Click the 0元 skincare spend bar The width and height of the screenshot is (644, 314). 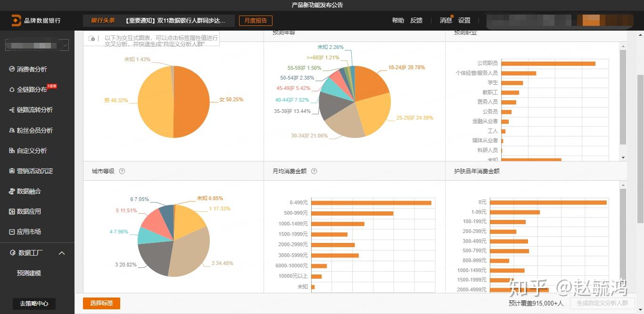(548, 202)
